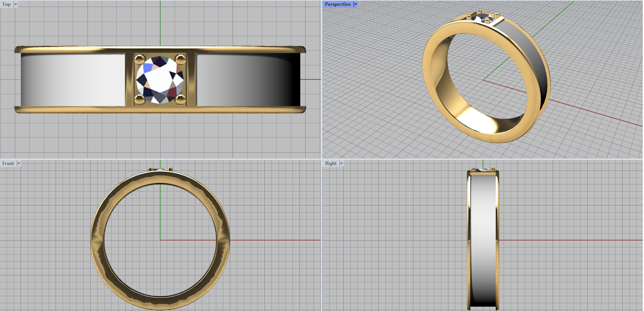This screenshot has width=644, height=311.
Task: Pick the upper-right prong in Top view
Action: [x=180, y=60]
